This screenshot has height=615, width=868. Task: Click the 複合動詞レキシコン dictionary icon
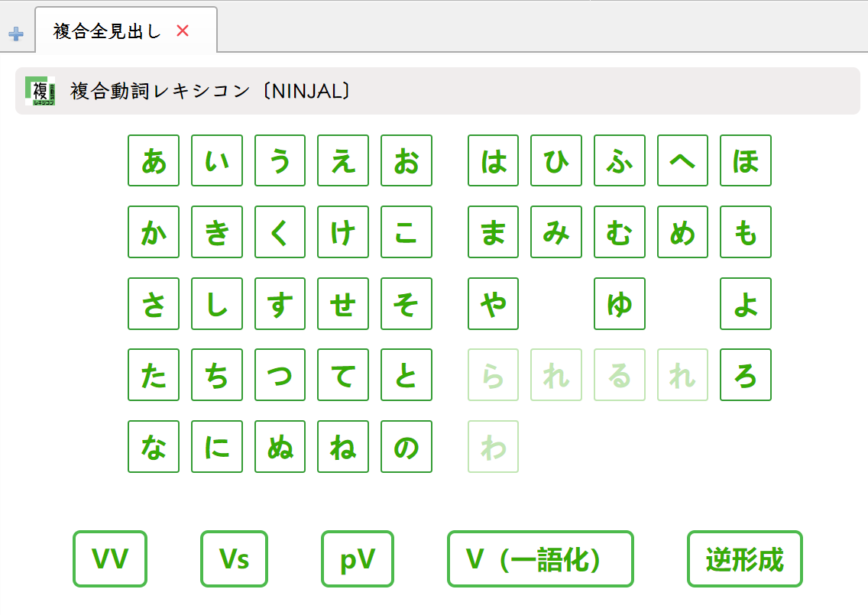pos(40,91)
